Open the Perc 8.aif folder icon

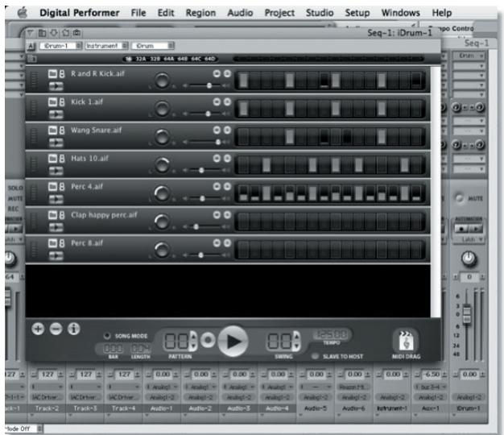(x=52, y=243)
